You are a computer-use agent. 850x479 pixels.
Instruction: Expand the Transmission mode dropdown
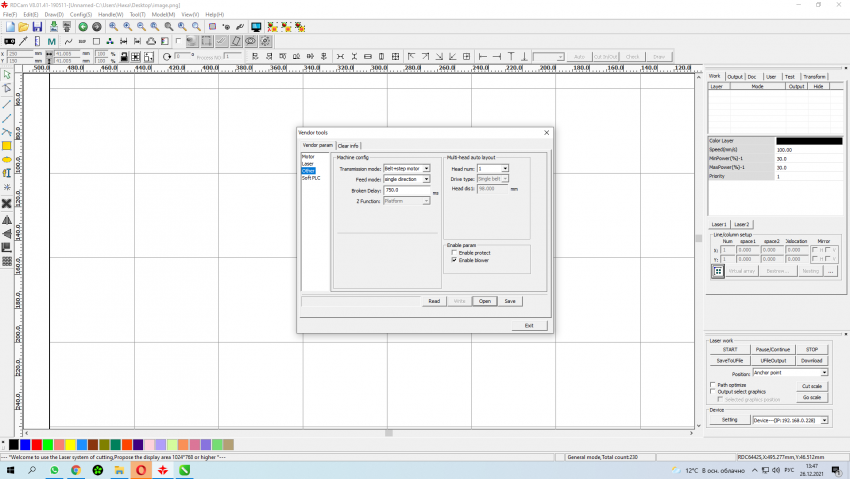point(427,168)
